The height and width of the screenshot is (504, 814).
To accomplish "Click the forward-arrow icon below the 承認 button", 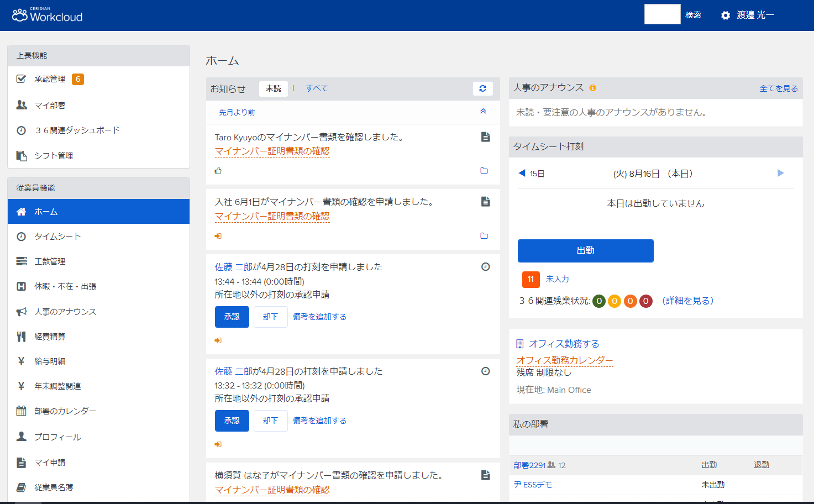I will pos(218,340).
